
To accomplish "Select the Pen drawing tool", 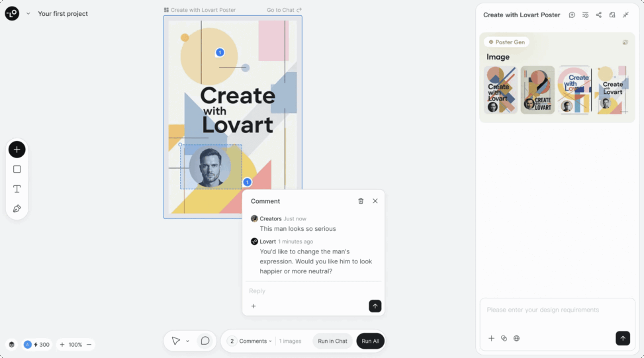I will [17, 208].
